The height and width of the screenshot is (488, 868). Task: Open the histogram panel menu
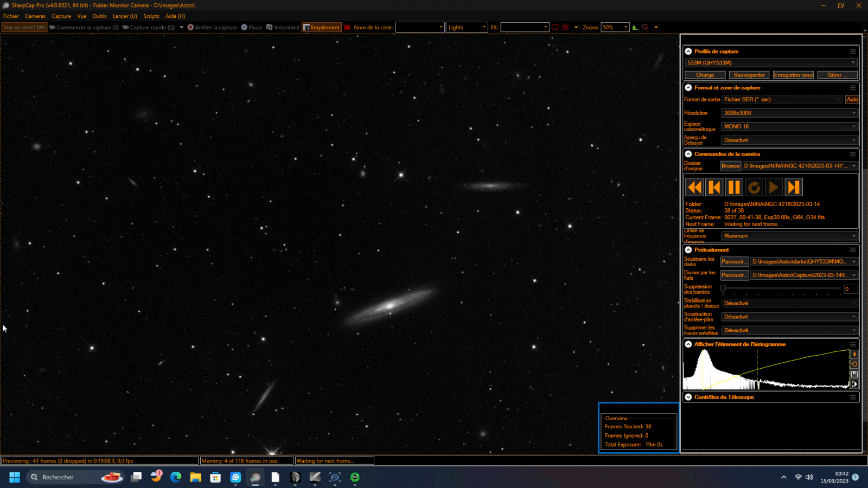click(853, 344)
